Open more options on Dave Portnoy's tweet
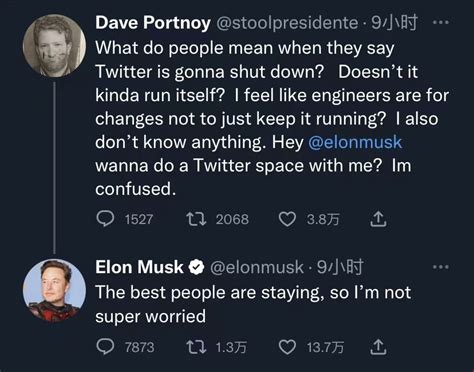 (x=441, y=23)
